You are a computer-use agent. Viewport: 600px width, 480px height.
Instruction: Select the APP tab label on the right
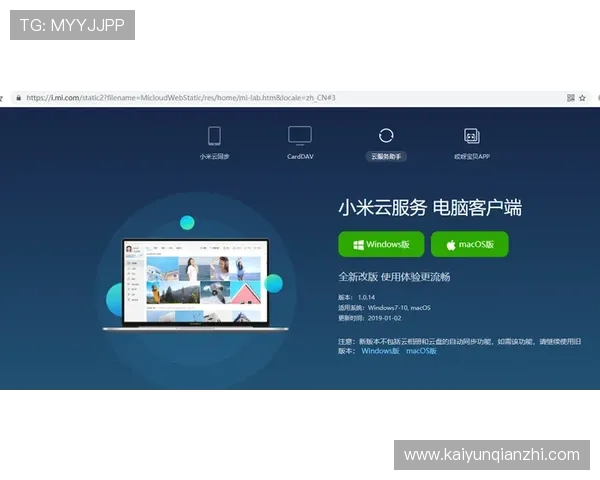tap(472, 157)
